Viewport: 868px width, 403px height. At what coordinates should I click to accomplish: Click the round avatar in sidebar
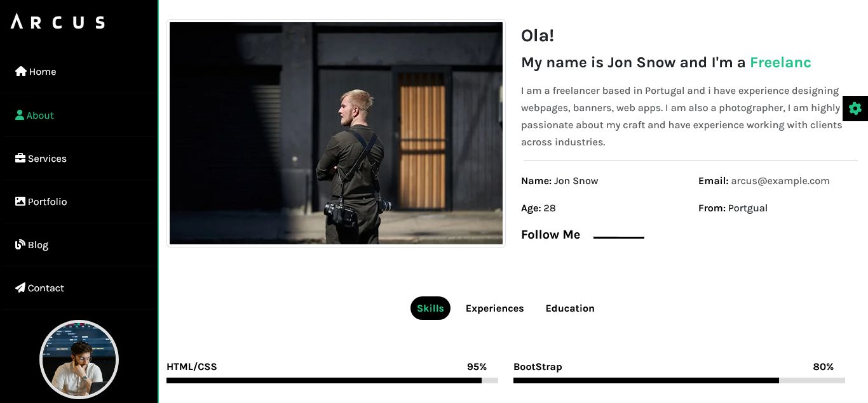point(79,359)
